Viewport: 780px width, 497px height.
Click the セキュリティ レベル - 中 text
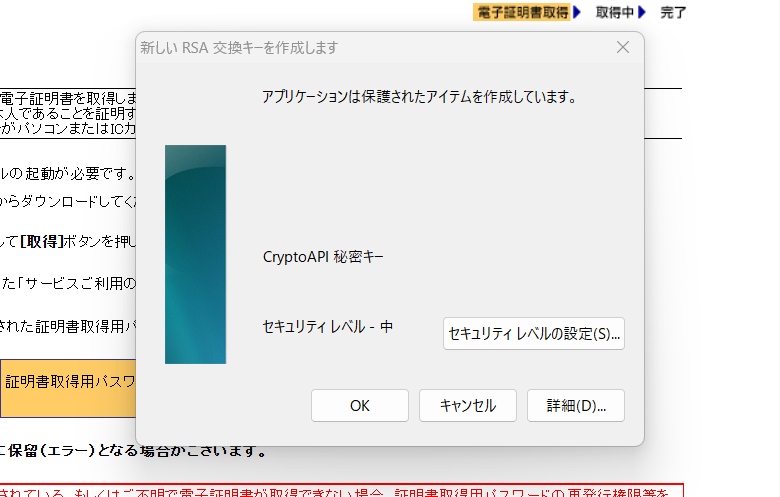click(327, 326)
